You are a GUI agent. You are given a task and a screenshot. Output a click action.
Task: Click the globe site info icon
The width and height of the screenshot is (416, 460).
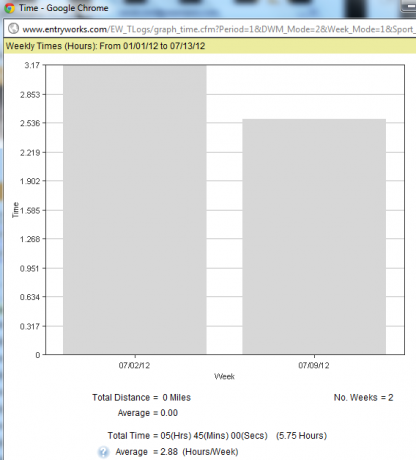[13, 29]
